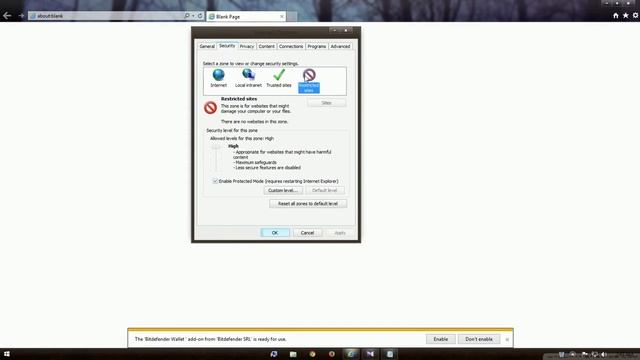This screenshot has height=360, width=640.
Task: Click the Apply button
Action: (x=340, y=233)
